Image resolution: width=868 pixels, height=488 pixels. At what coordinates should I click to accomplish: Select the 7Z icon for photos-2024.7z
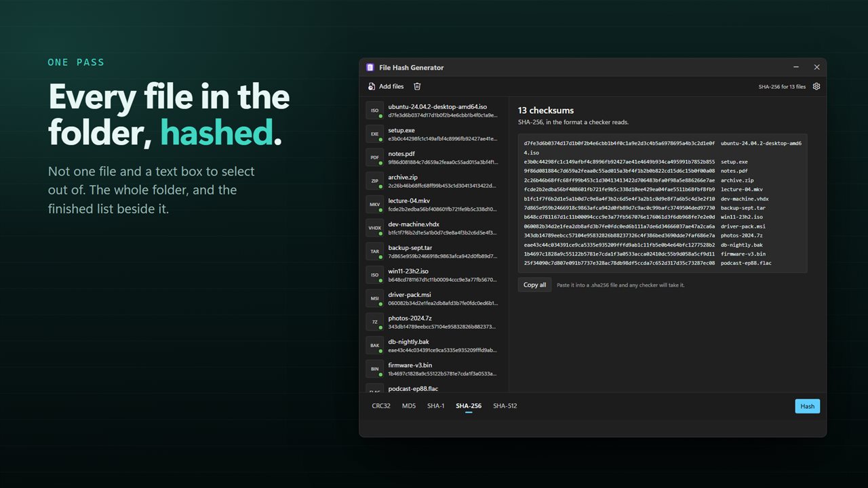374,322
